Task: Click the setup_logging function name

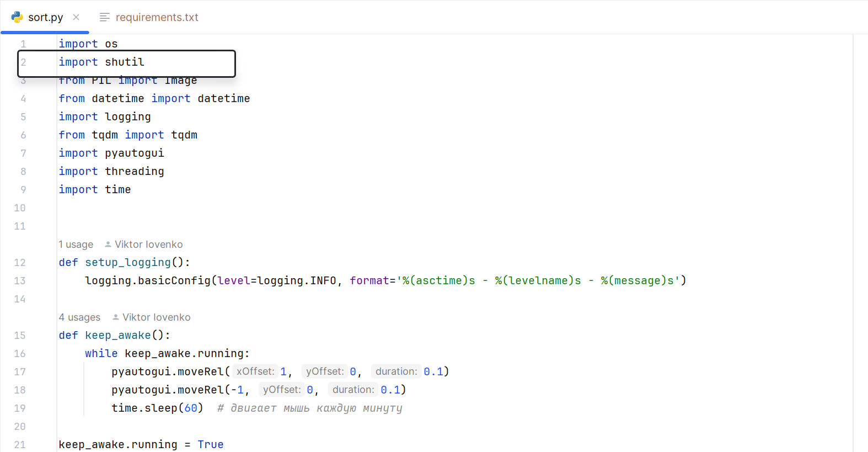Action: (128, 263)
